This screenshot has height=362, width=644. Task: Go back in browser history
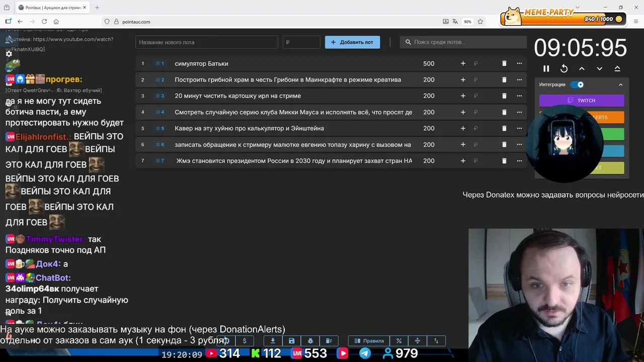(20, 22)
